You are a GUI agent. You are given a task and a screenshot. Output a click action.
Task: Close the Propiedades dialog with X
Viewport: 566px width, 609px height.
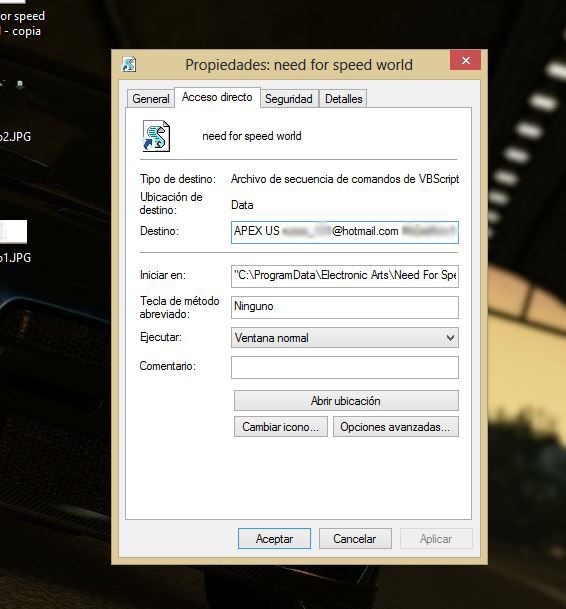click(x=465, y=60)
